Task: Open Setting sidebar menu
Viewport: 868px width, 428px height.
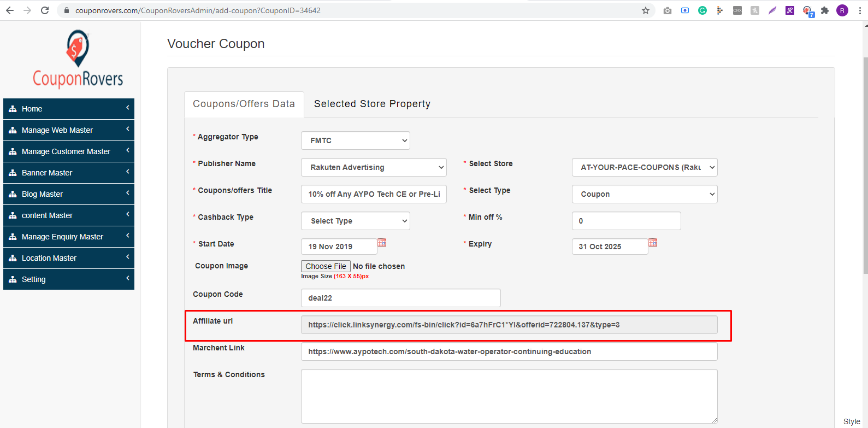Action: 69,279
